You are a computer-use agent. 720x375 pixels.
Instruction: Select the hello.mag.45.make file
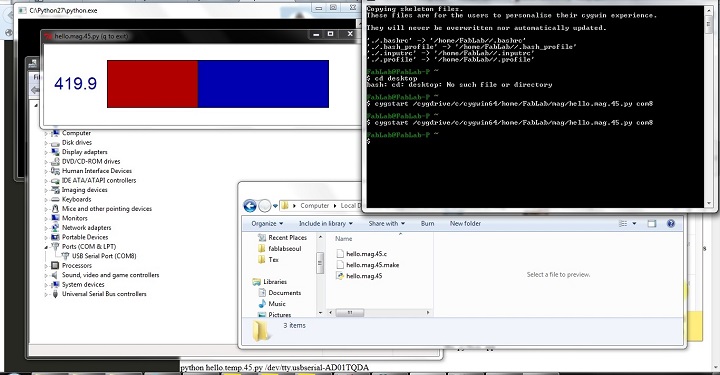click(367, 265)
